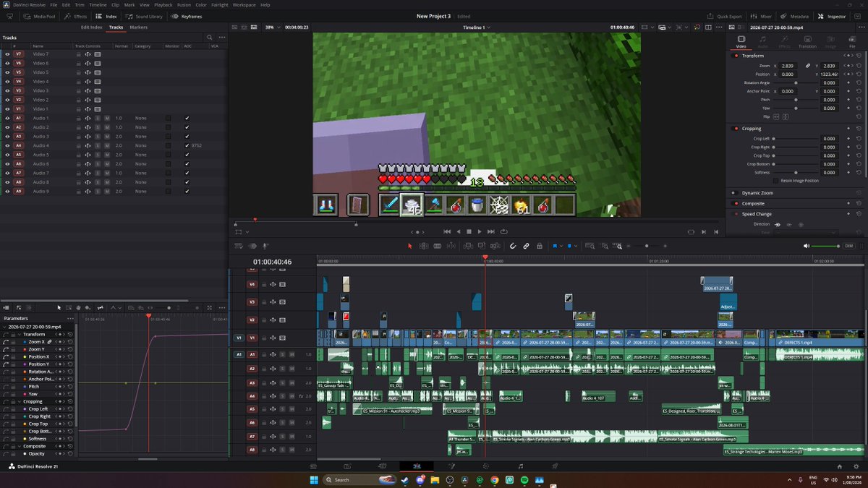Toggle visibility eye for Video 4 track

coord(7,82)
